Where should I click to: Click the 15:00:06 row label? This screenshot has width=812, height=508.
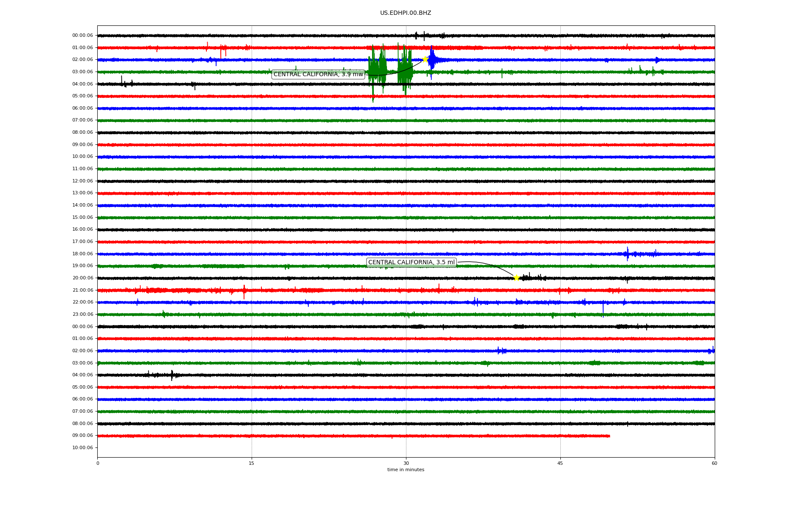click(82, 218)
